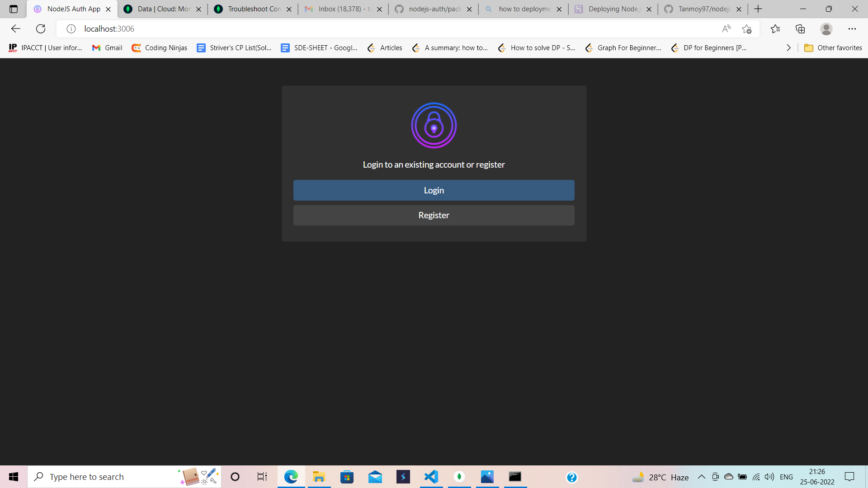Mute the volume from the system tray
Image resolution: width=868 pixels, height=488 pixels.
click(x=770, y=477)
